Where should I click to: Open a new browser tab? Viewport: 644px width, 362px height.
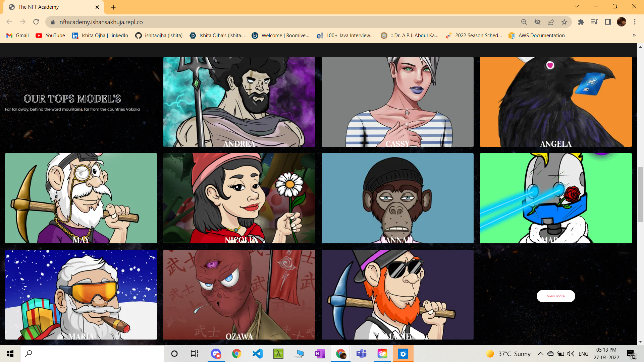(113, 7)
